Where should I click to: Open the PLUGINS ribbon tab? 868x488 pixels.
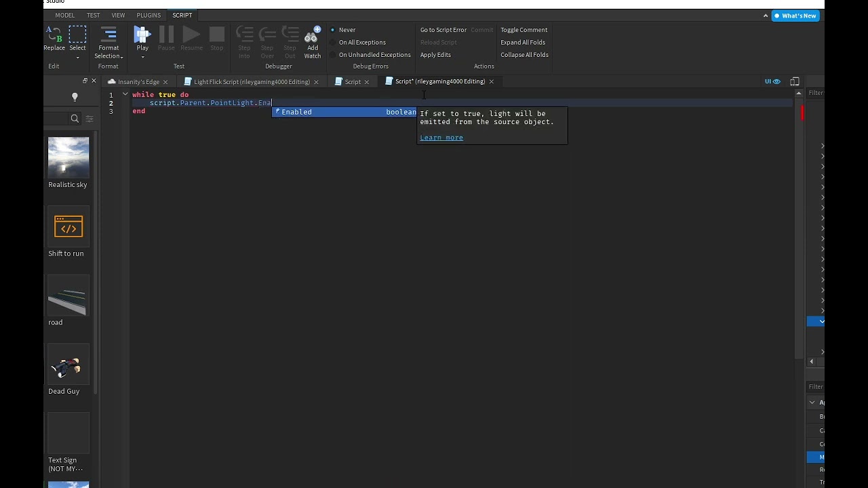pyautogui.click(x=149, y=15)
